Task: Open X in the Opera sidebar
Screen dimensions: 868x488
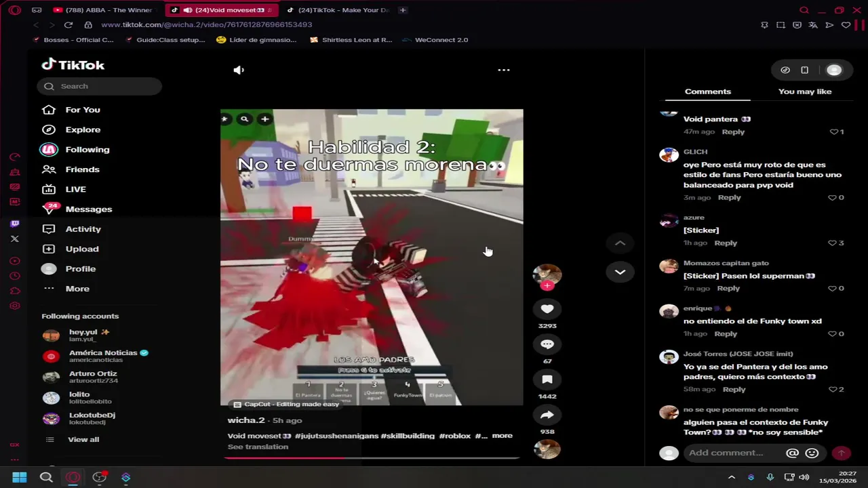Action: [15, 239]
